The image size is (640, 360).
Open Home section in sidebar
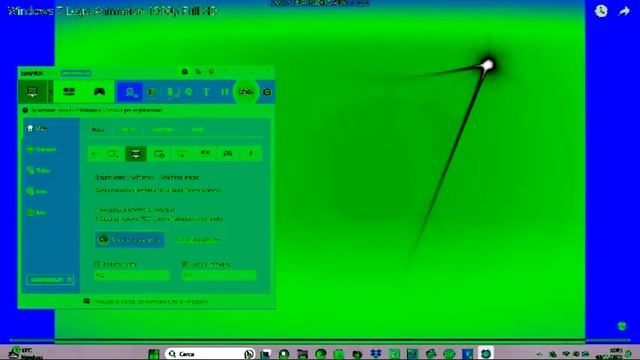38,128
